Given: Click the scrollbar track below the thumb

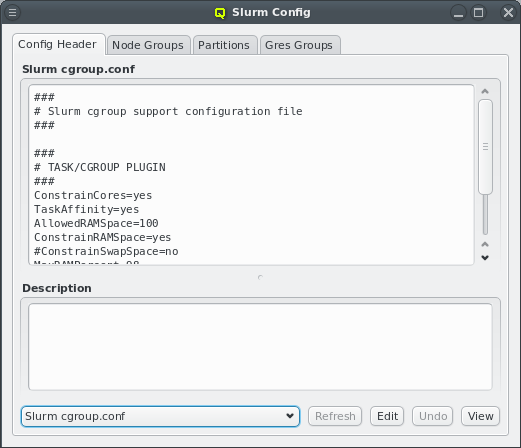Looking at the screenshot, I should tap(485, 215).
